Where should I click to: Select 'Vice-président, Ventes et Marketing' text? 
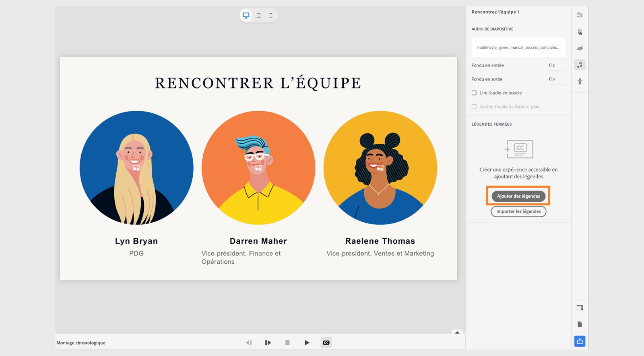click(x=380, y=253)
